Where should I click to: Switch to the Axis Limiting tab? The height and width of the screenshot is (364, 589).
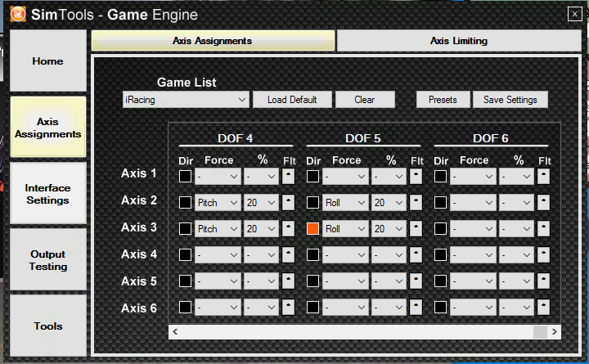point(459,41)
